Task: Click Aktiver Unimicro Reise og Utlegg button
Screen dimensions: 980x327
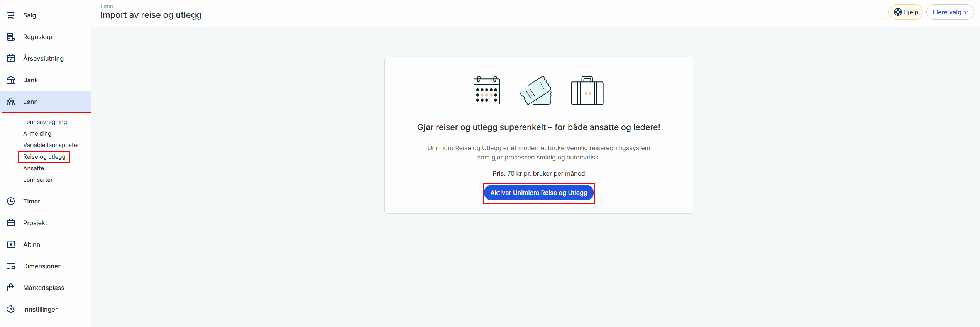Action: pos(538,193)
